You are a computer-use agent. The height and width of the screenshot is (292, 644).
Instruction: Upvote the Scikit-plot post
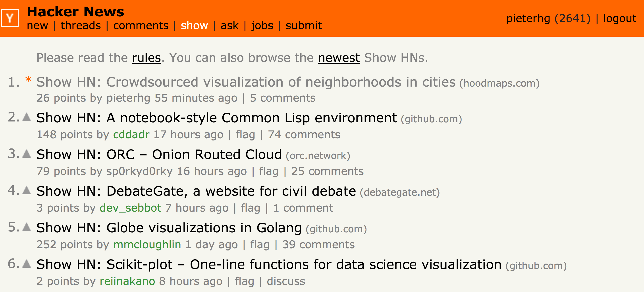[27, 264]
